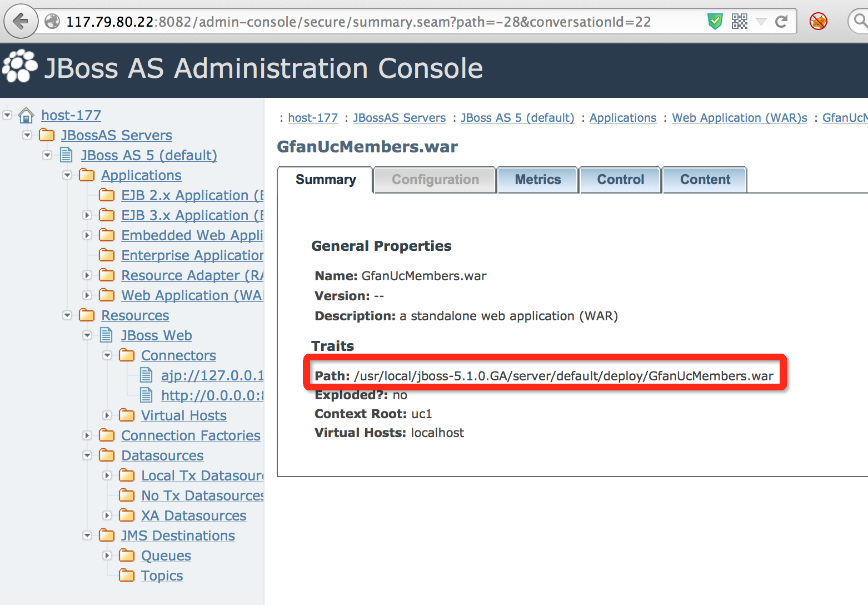Click the folder icon beside Connectors
Viewport: 868px width, 605px height.
coord(127,355)
